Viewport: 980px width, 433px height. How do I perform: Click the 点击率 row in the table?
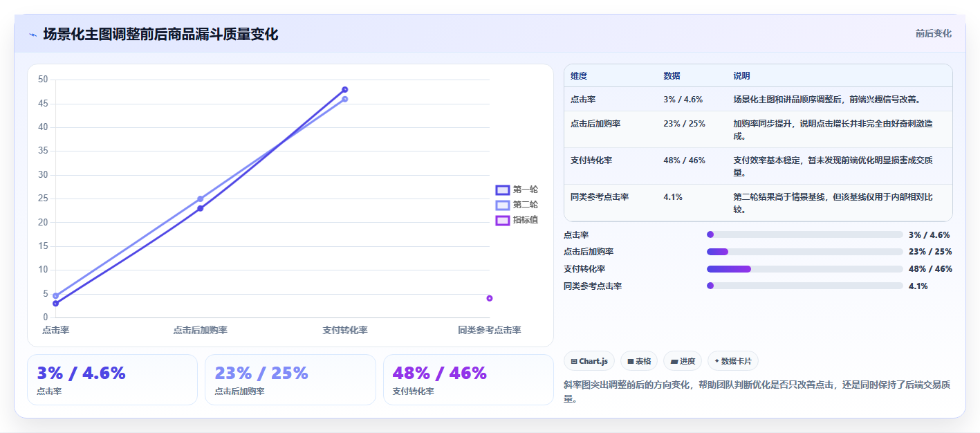758,99
